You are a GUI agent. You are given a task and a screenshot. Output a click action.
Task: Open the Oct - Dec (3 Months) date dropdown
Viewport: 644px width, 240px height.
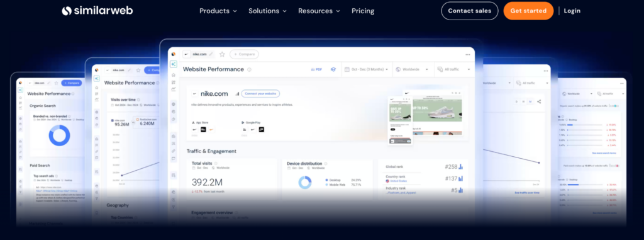click(367, 69)
